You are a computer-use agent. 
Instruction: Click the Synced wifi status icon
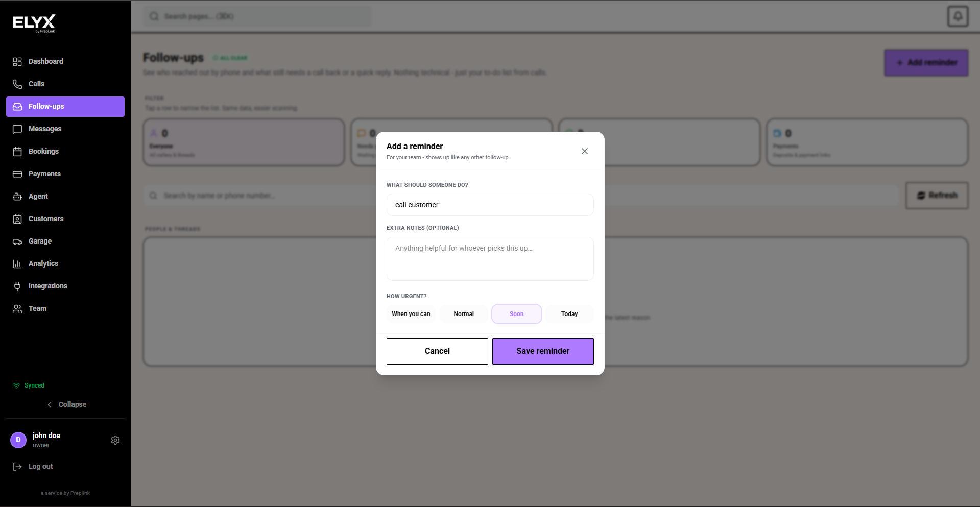point(16,385)
